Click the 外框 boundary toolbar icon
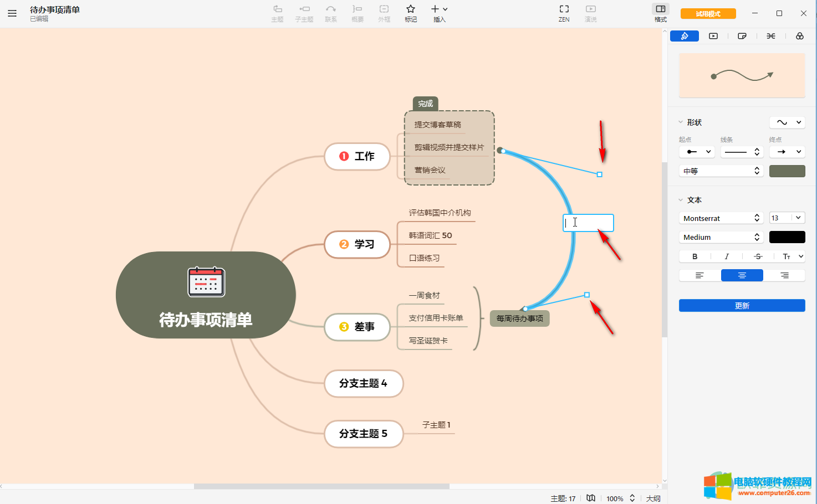Screen dimensions: 817x504 coord(384,13)
